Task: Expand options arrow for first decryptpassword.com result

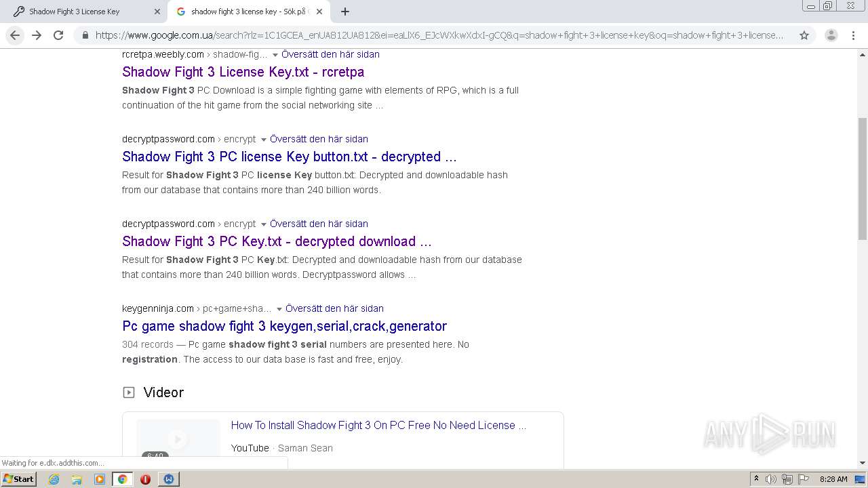Action: pyautogui.click(x=263, y=140)
